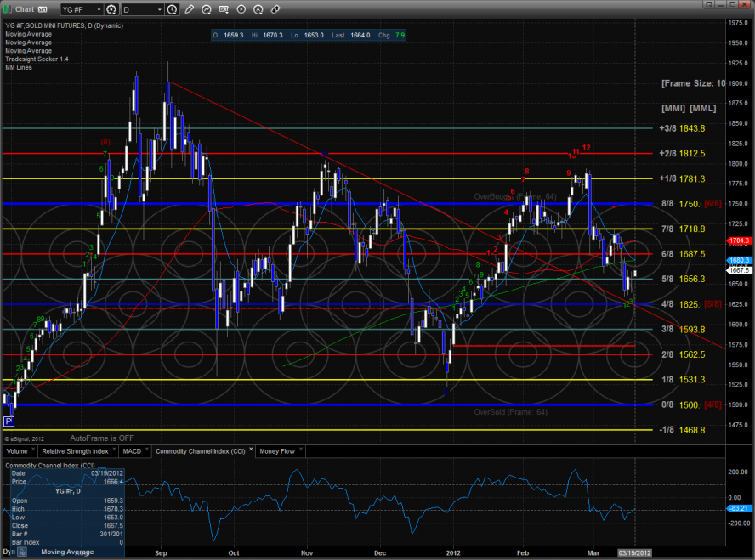Switch to the Volume tab
Screen dimensions: 755x560
point(17,451)
